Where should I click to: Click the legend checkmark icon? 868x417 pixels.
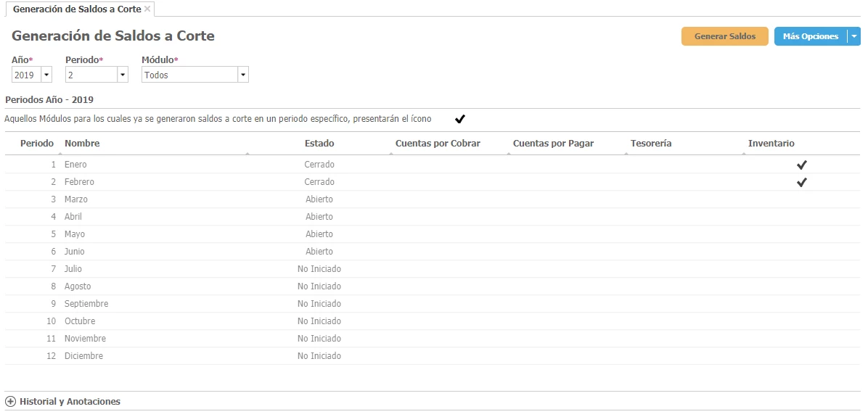click(459, 119)
